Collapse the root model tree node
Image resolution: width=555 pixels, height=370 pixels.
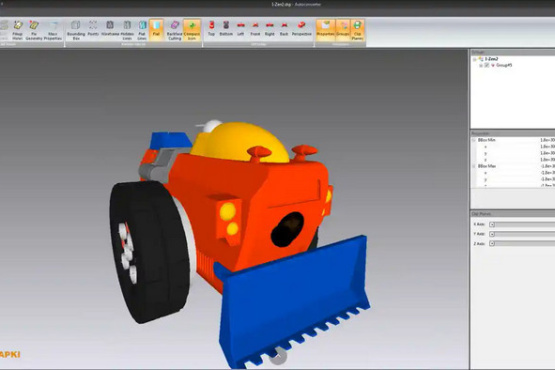point(475,59)
